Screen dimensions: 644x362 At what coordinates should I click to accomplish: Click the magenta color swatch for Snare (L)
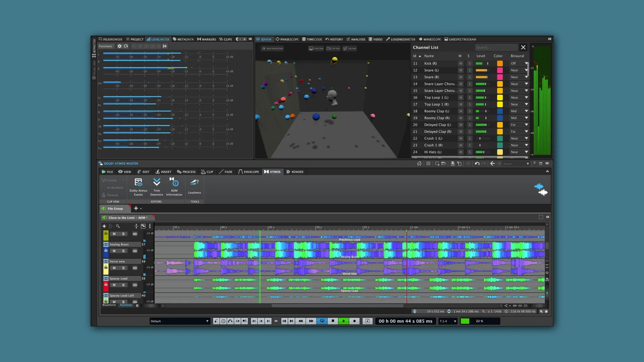pos(500,70)
